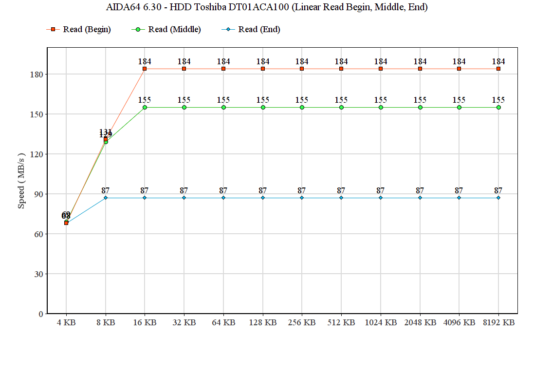Screen dimensions: 533x392
Task: Click the 184 value label above 16 KB
Action: 145,61
